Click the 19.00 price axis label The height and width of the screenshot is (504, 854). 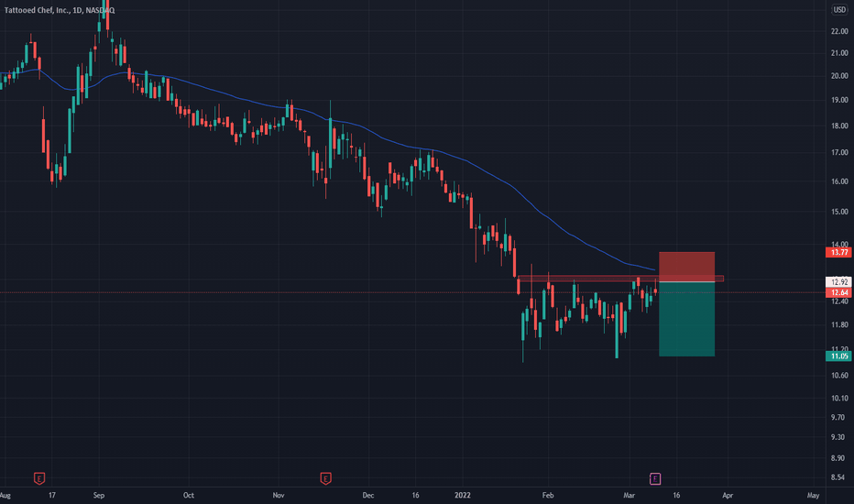coord(839,100)
